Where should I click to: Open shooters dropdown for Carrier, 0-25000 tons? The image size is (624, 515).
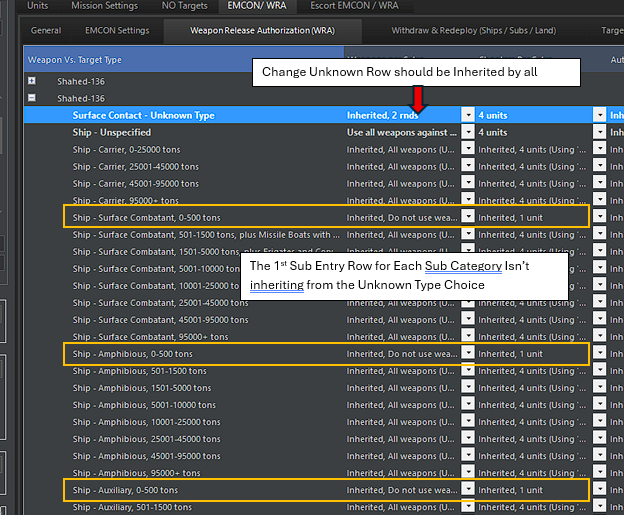coord(600,149)
